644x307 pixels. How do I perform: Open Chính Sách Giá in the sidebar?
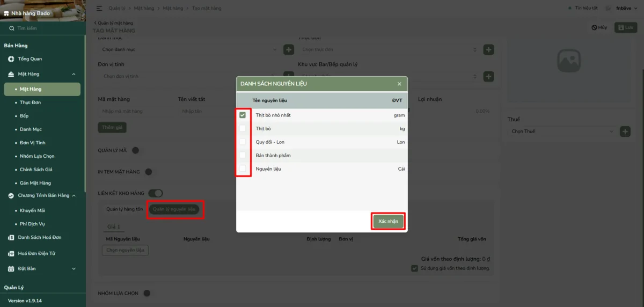pyautogui.click(x=35, y=170)
